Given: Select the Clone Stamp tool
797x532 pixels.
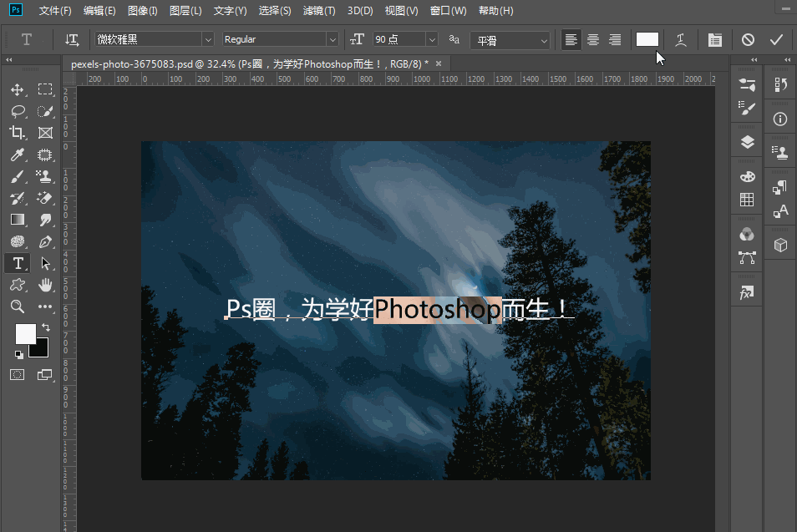Looking at the screenshot, I should click(45, 176).
